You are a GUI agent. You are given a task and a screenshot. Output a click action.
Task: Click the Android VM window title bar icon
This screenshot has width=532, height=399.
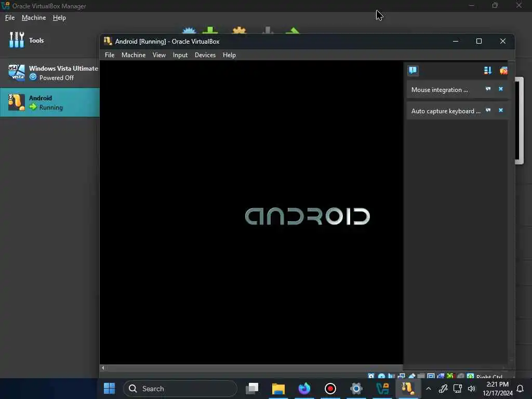tap(108, 41)
